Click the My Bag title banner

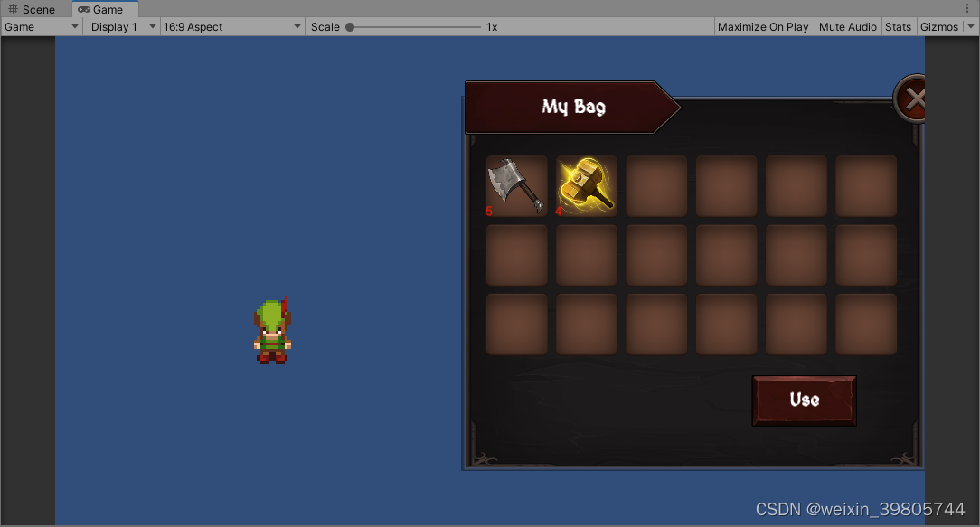(x=572, y=107)
